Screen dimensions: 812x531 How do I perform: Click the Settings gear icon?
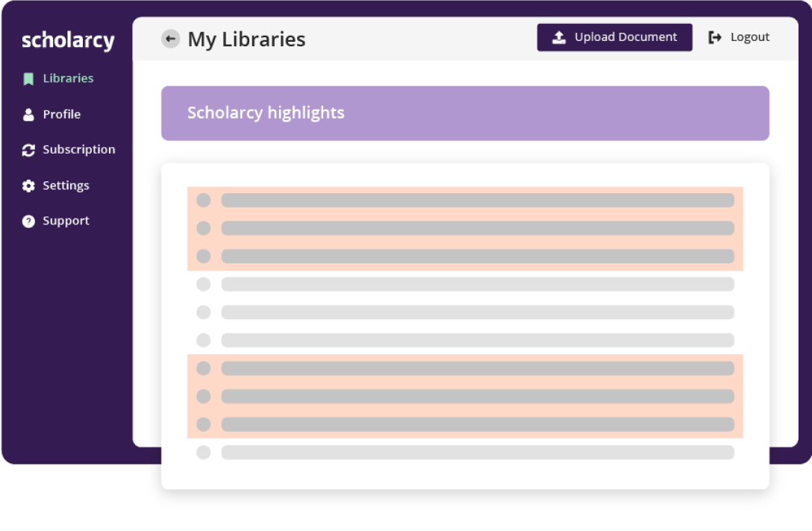28,186
